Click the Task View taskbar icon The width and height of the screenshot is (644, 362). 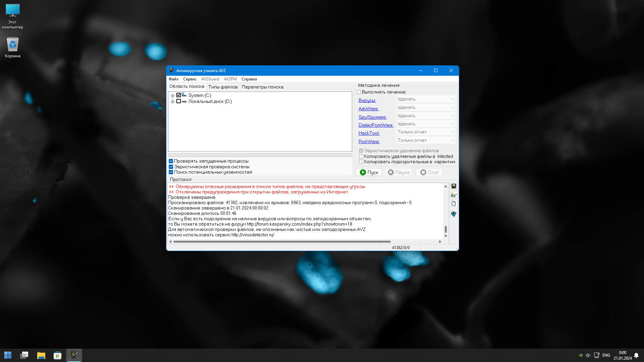coord(24,355)
